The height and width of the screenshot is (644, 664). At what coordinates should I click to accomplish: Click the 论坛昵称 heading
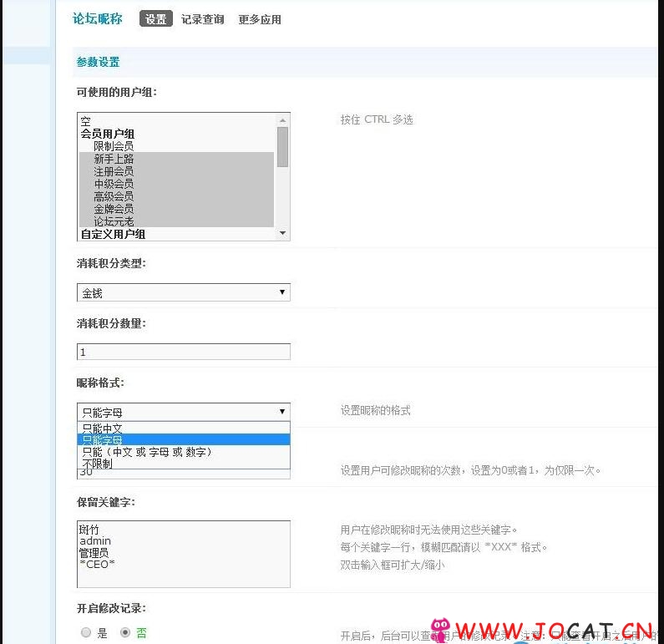pyautogui.click(x=98, y=18)
